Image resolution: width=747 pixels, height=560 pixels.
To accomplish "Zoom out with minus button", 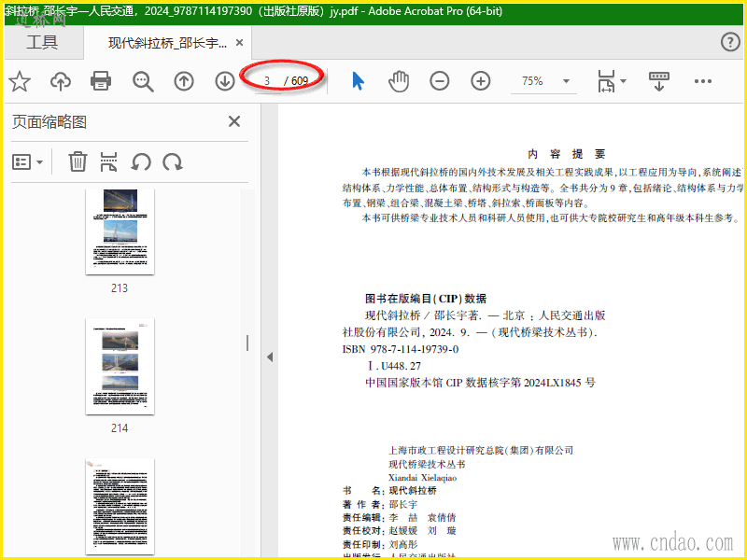I will pyautogui.click(x=440, y=81).
